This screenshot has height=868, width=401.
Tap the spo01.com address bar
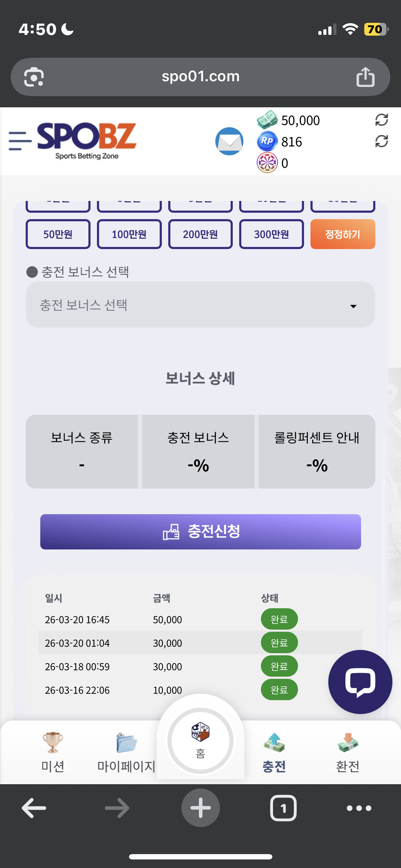click(x=200, y=77)
